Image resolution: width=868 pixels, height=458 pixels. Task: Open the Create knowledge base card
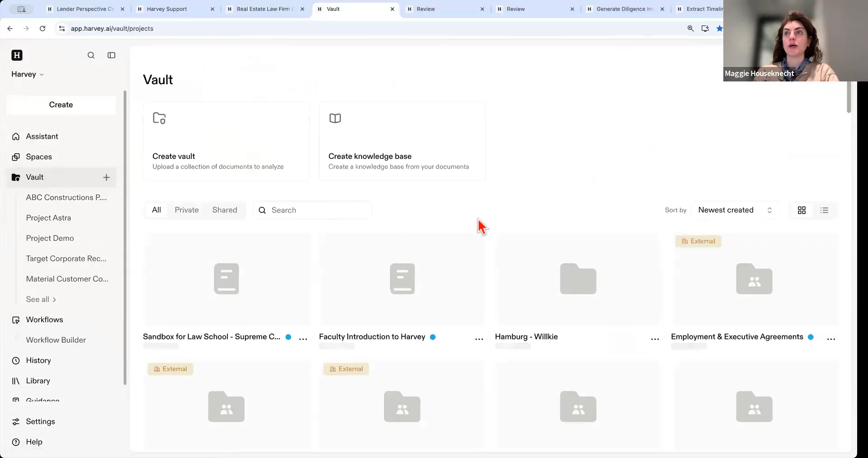click(402, 141)
